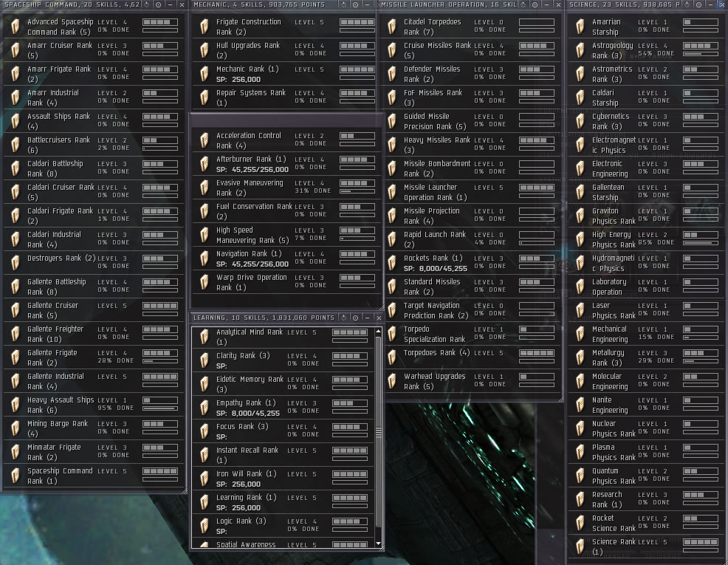Viewport: 728px width, 565px height.
Task: Select the Learning Rank (1) skill row
Action: point(283,502)
